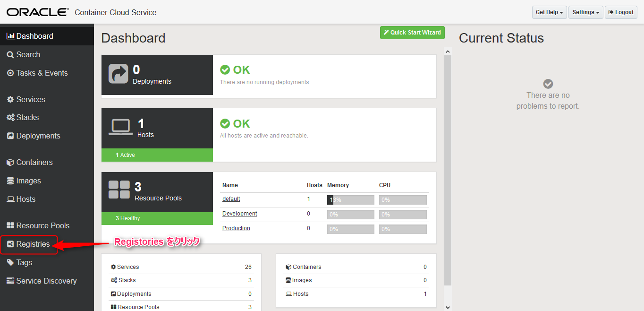644x311 pixels.
Task: Click Images icon in summary list
Action: pyautogui.click(x=288, y=280)
